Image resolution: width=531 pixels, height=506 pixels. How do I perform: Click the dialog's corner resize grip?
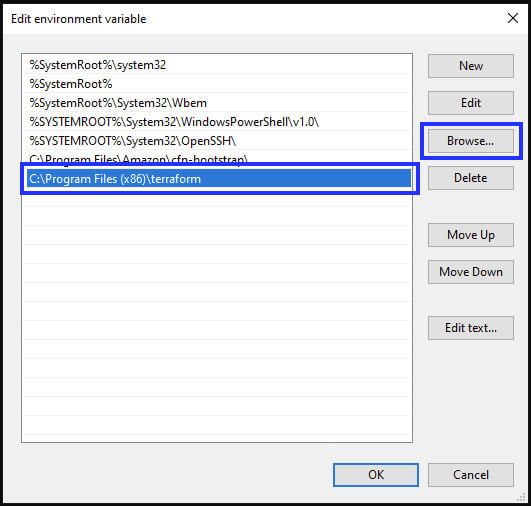pyautogui.click(x=521, y=497)
